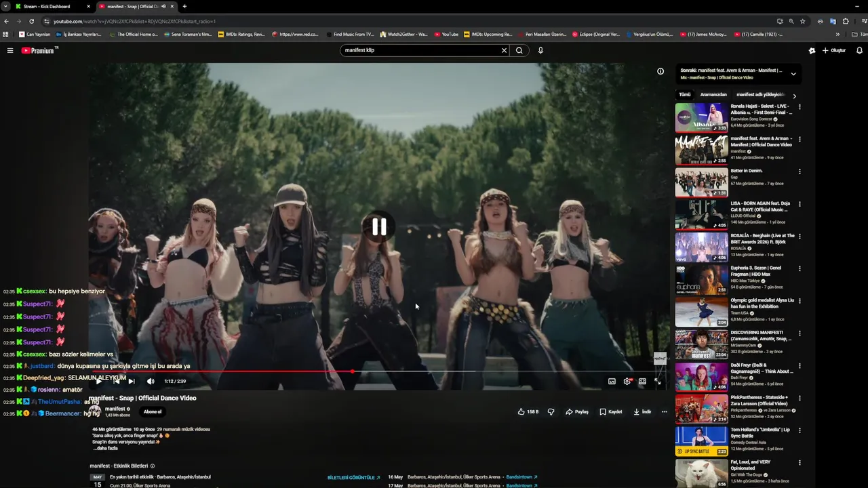Submit the search with the magnifier button
Image resolution: width=868 pixels, height=488 pixels.
click(519, 50)
